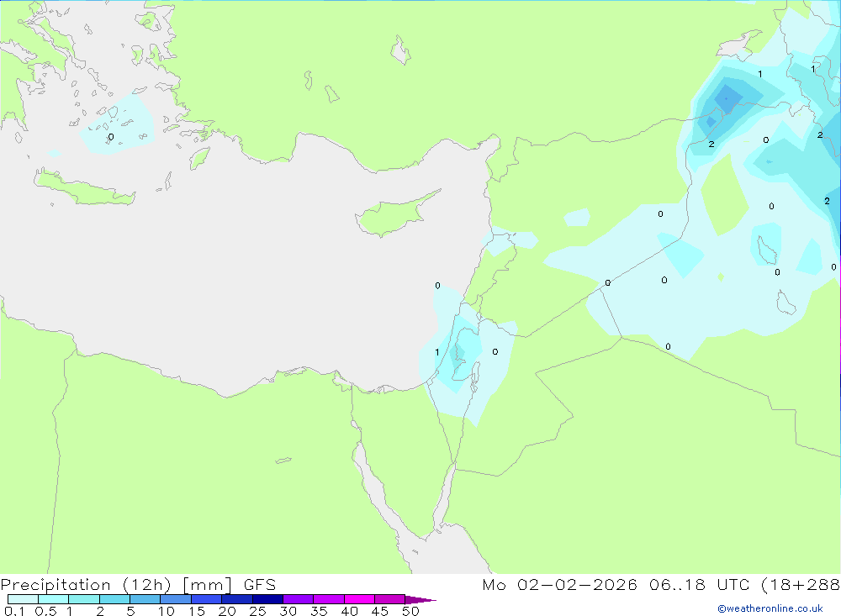The height and width of the screenshot is (616, 841).
Task: Click the legend tick label '35'
Action: (319, 611)
